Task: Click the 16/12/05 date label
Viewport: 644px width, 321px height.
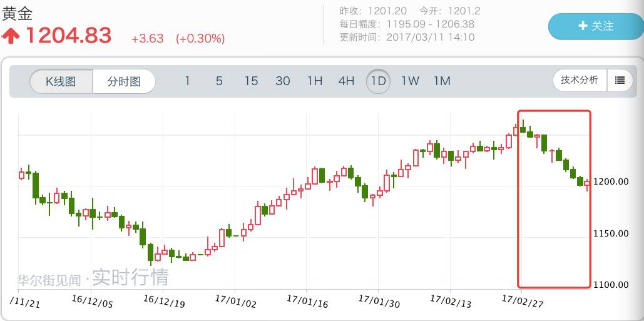Action: tap(92, 302)
